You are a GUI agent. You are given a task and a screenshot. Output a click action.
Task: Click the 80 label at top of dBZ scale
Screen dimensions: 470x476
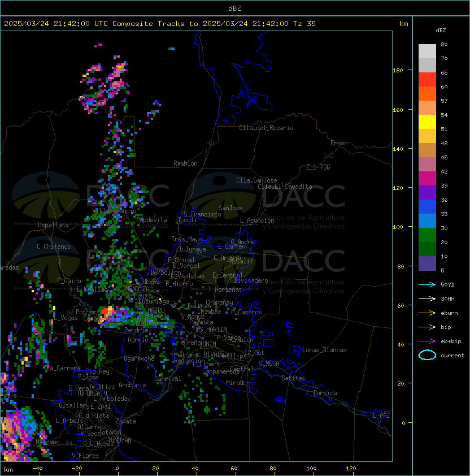point(444,44)
